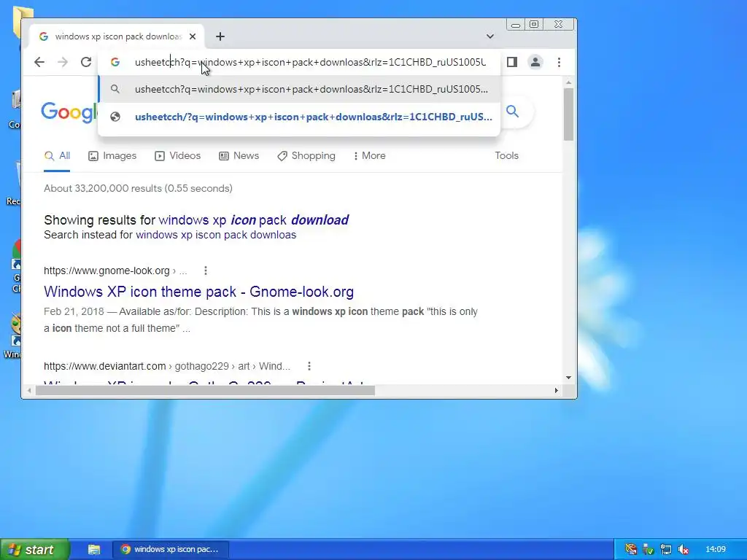Screen dimensions: 747x560
Task: Search instead for windows xp iscon pack downloas
Action: 216,235
